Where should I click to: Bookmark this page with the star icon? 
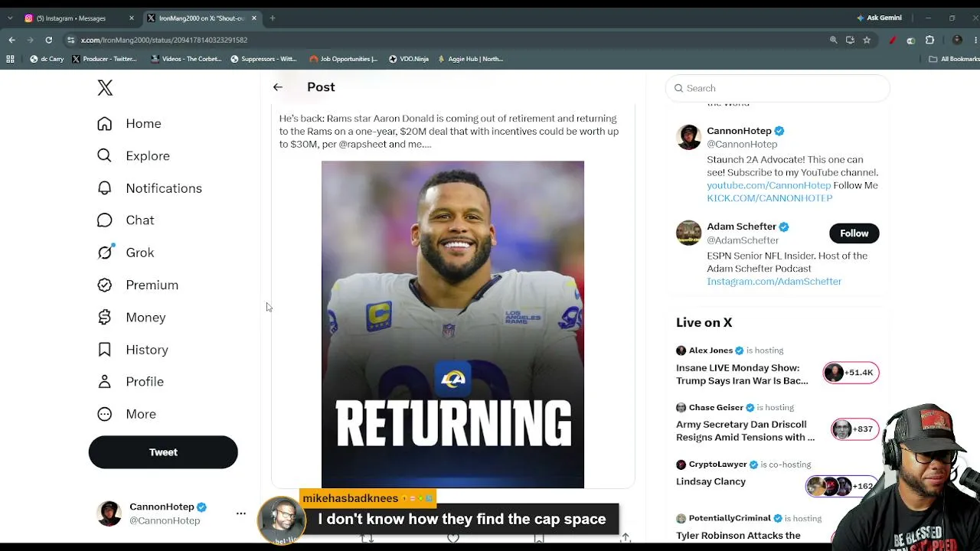tap(867, 40)
